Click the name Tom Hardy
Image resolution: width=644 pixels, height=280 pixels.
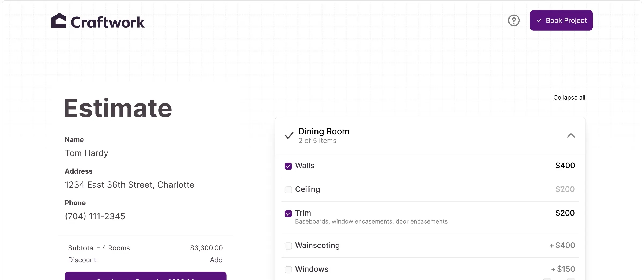[x=86, y=153]
